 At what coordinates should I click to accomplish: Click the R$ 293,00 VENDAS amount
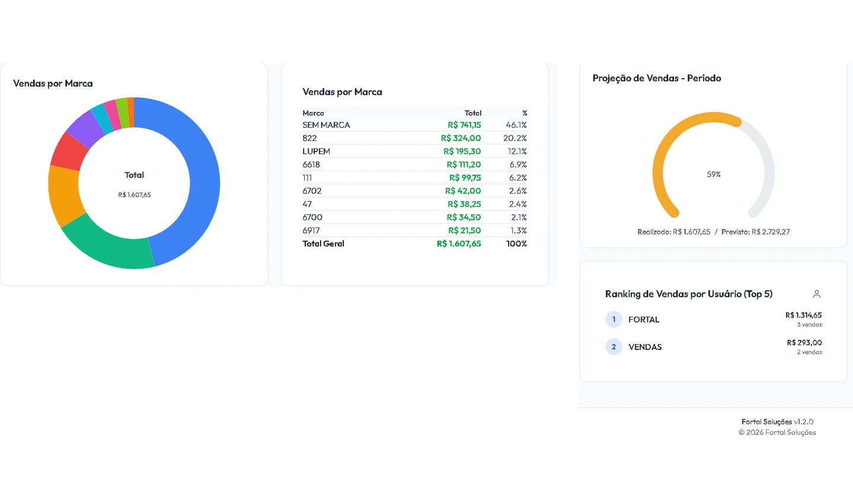pyautogui.click(x=804, y=342)
